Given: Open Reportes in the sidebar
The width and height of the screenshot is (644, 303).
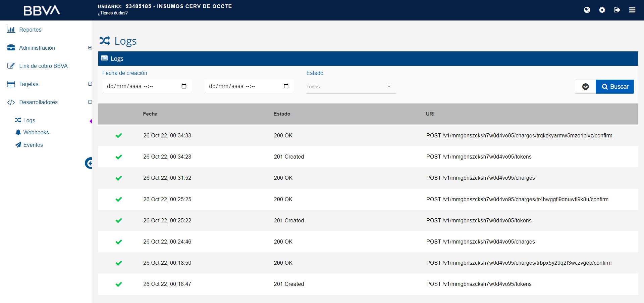Looking at the screenshot, I should coord(30,30).
